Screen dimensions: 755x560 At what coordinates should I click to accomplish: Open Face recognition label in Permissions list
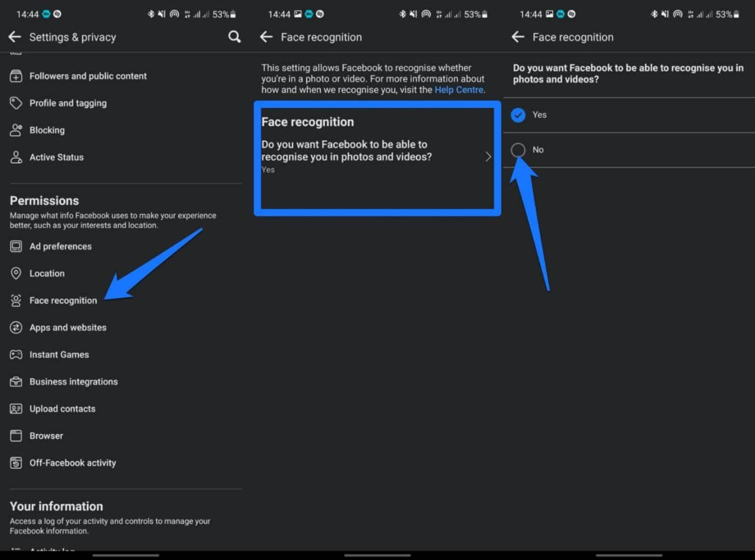pos(63,301)
